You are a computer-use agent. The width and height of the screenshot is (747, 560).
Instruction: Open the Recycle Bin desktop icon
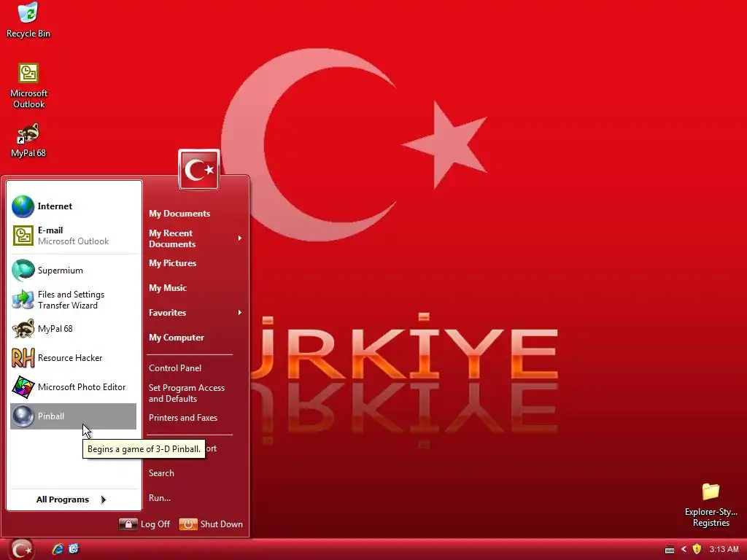[x=28, y=20]
